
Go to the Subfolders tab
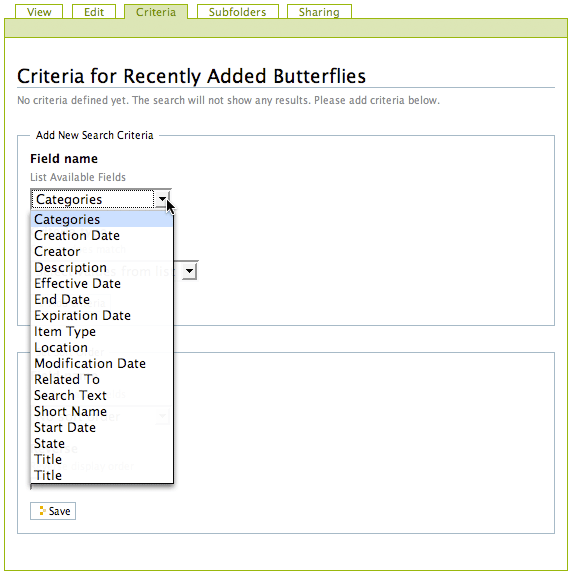(238, 12)
